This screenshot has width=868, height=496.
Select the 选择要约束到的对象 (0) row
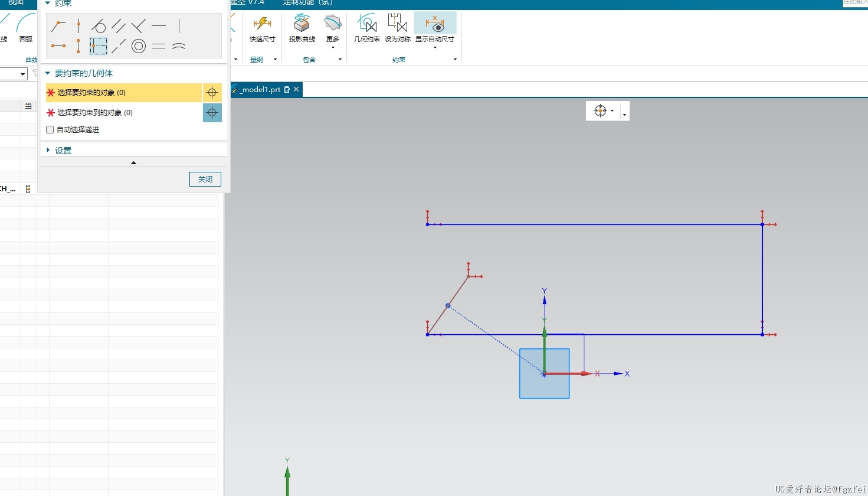(124, 113)
